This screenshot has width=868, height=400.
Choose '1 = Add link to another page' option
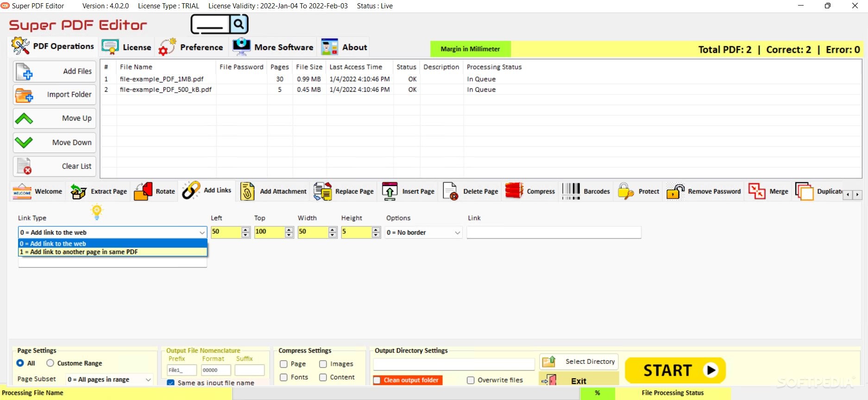coord(113,252)
